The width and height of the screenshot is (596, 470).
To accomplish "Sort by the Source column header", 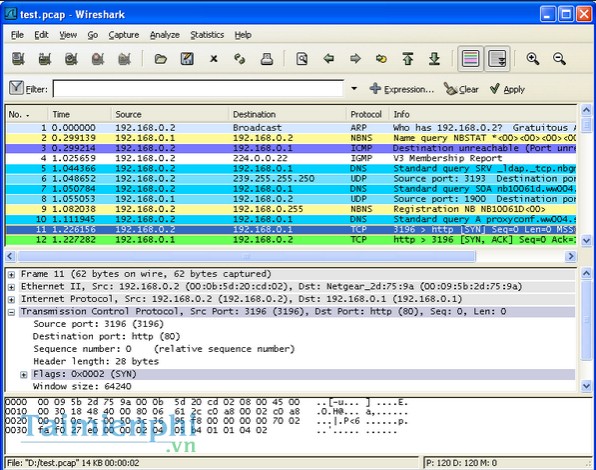I will (x=170, y=114).
